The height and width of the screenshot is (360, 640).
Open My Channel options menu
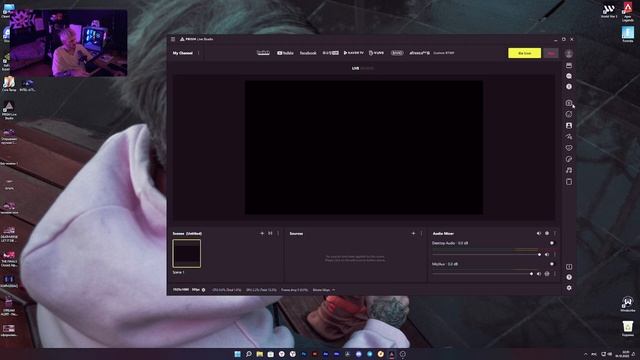[199, 53]
